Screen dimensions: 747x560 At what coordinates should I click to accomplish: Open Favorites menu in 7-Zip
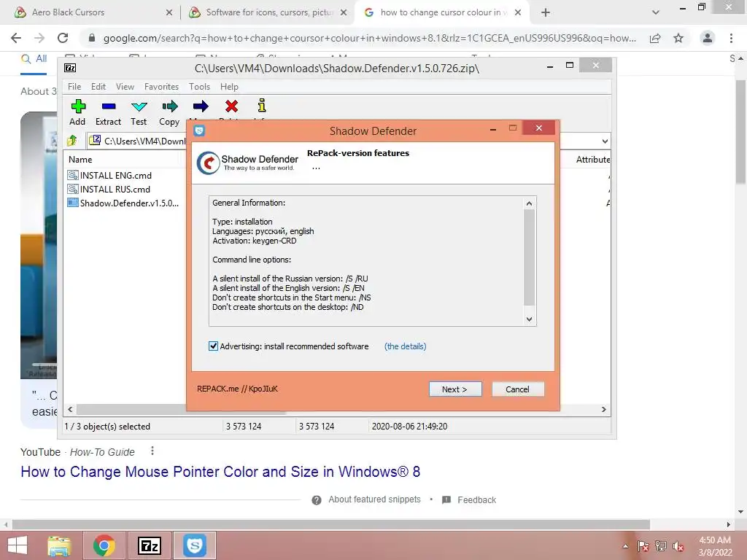coord(161,87)
